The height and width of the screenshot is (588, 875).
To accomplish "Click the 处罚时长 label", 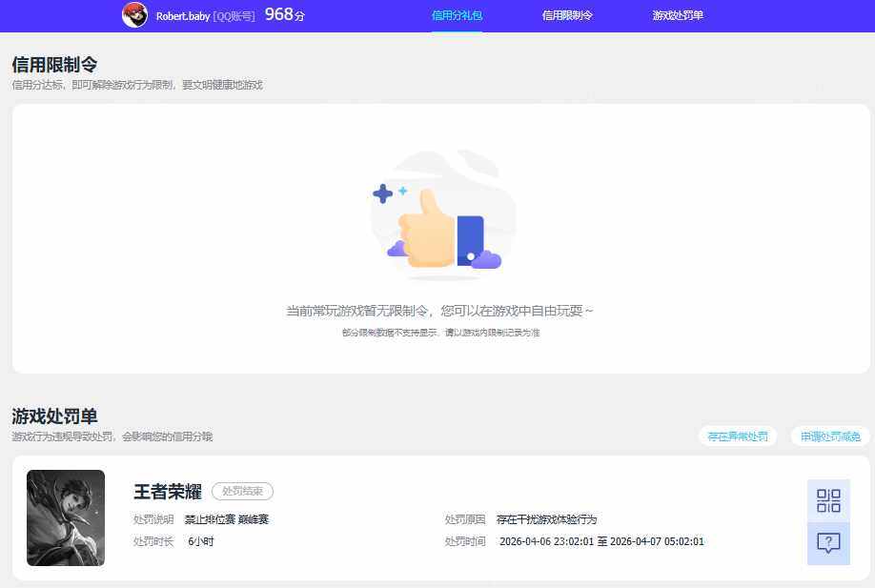I will click(x=153, y=541).
